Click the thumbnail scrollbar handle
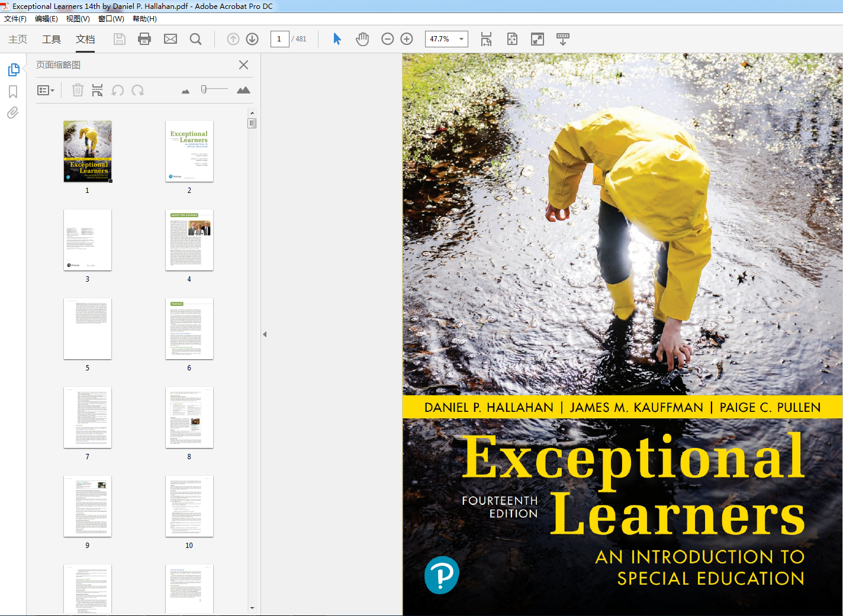Image resolution: width=843 pixels, height=616 pixels. tap(252, 123)
